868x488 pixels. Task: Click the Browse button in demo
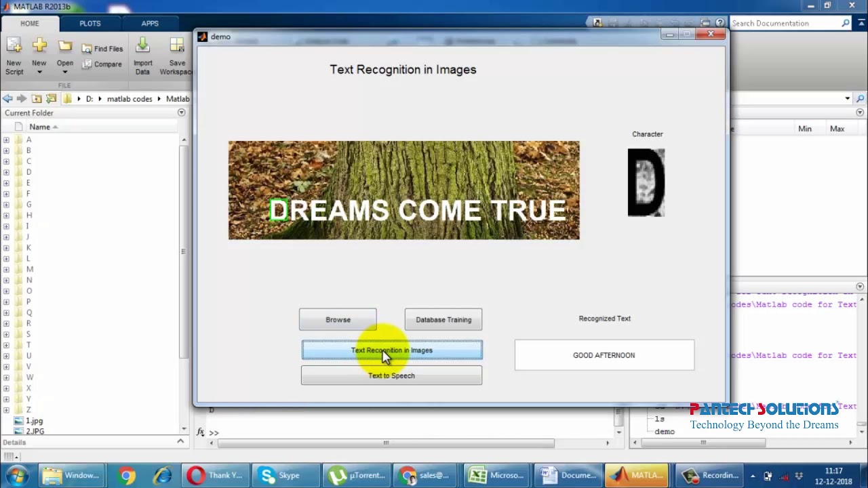click(x=338, y=320)
